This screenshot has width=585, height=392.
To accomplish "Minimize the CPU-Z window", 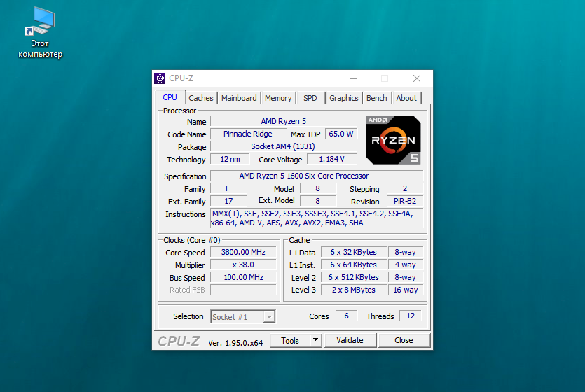I will pyautogui.click(x=352, y=78).
